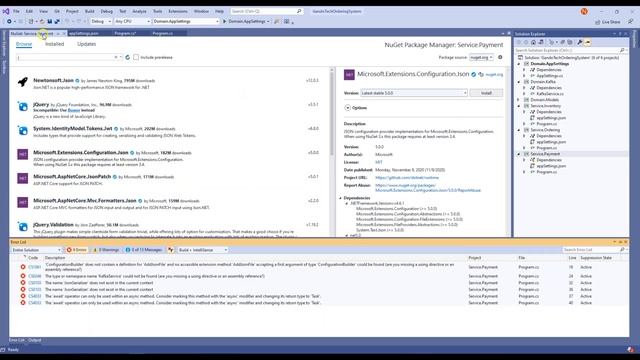Switch to the appSettings.json editor tab
This screenshot has width=640, height=360.
[84, 33]
